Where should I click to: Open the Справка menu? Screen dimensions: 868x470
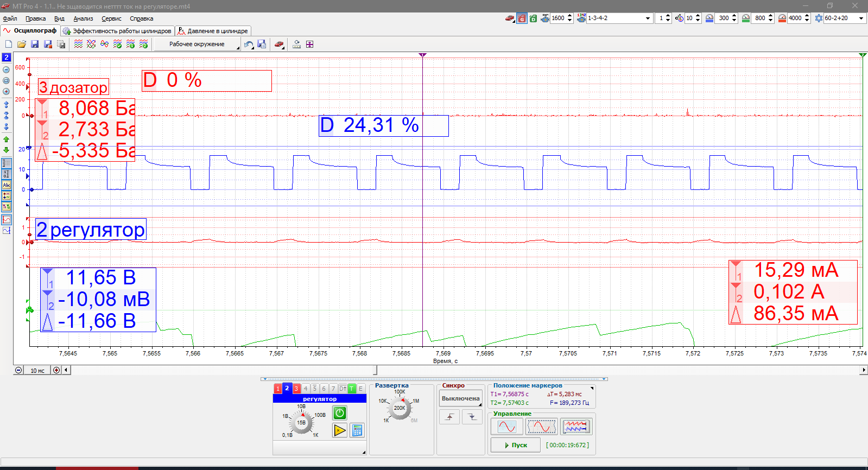(141, 18)
